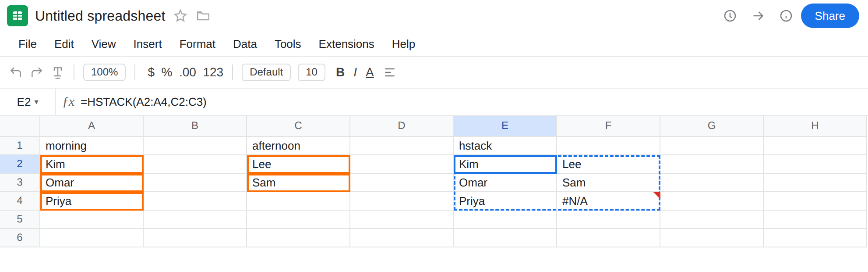Click the Share button
This screenshot has height=272, width=868.
pos(830,16)
